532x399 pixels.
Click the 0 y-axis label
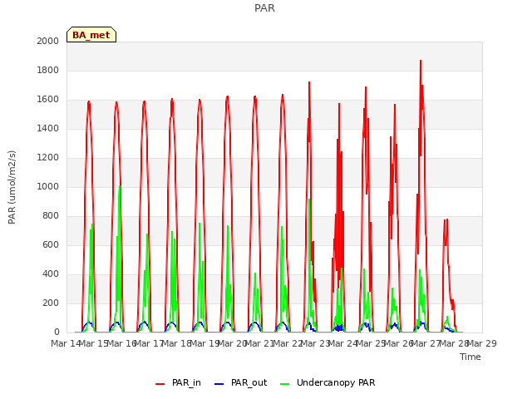pos(57,332)
